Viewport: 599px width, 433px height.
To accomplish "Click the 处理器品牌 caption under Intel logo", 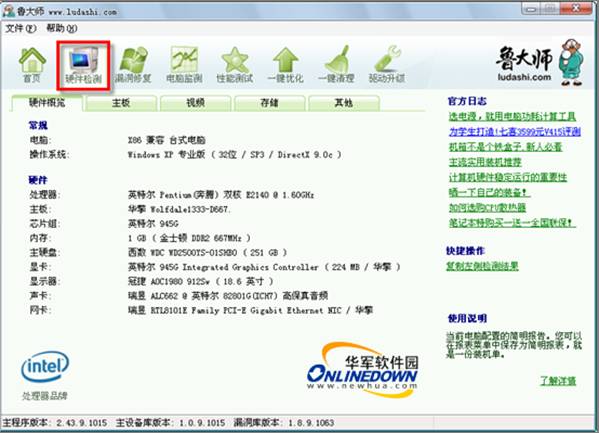I will (x=45, y=396).
